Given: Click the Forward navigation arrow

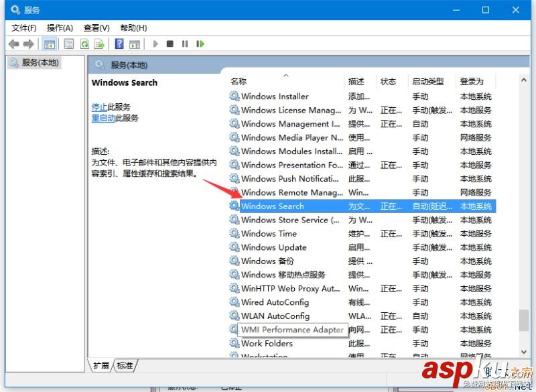Looking at the screenshot, I should point(28,44).
